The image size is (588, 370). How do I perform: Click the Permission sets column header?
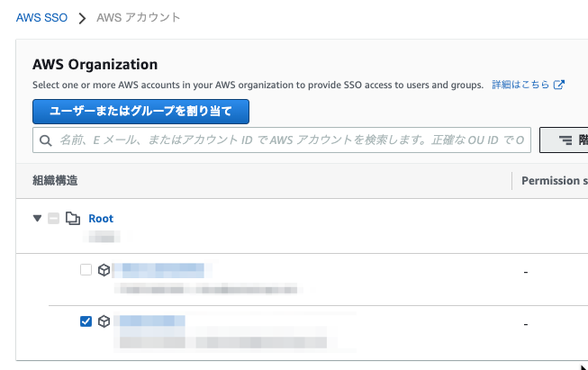coord(555,181)
